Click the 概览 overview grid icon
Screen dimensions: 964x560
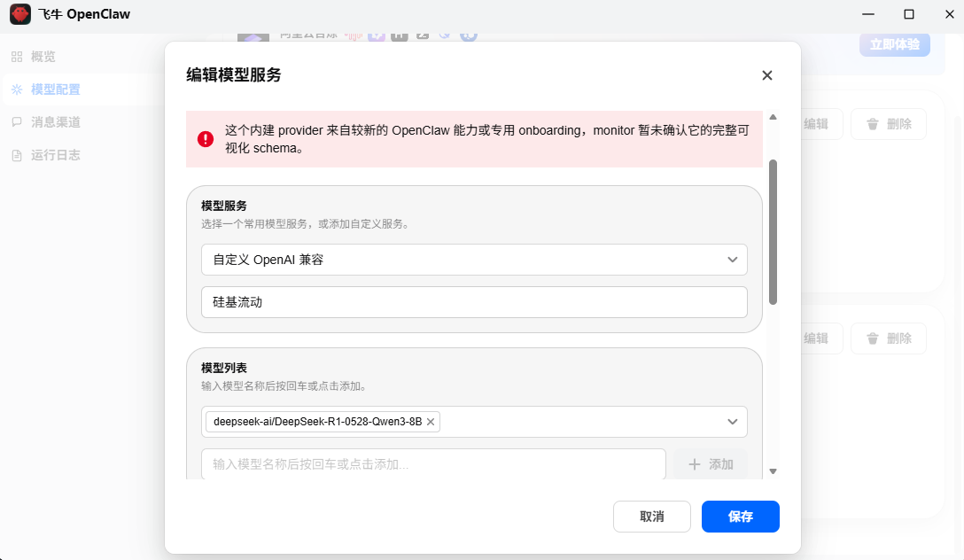tap(17, 57)
